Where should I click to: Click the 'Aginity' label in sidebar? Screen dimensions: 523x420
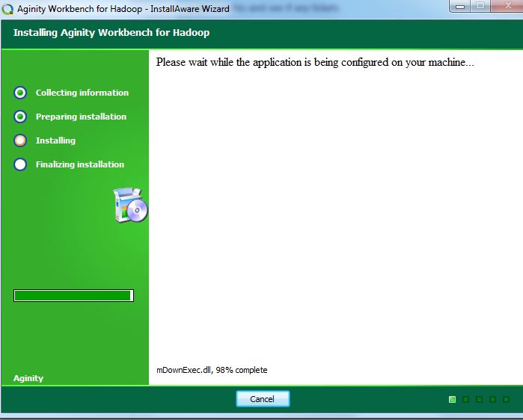[28, 378]
